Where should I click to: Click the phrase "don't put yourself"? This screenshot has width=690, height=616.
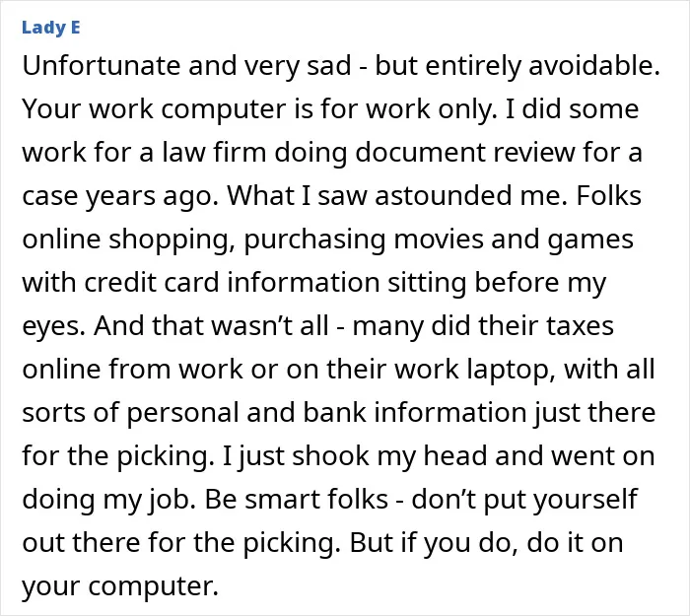coord(524,499)
